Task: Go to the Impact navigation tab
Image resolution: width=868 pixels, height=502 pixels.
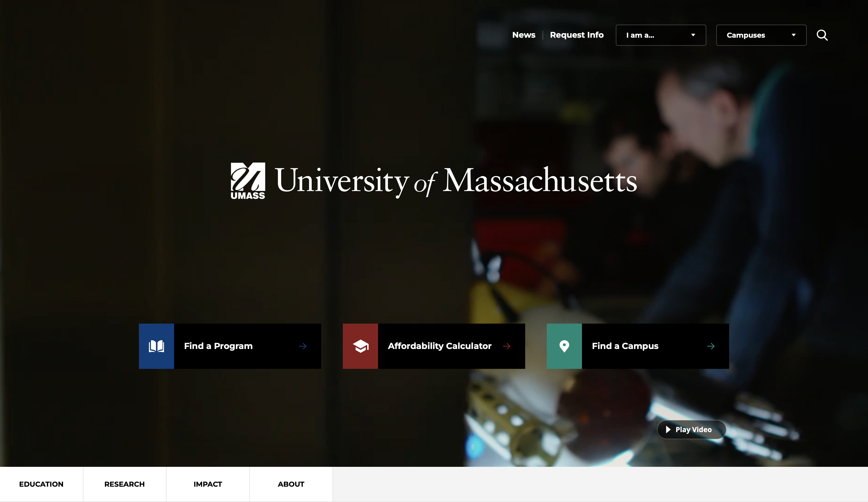Action: click(x=208, y=484)
